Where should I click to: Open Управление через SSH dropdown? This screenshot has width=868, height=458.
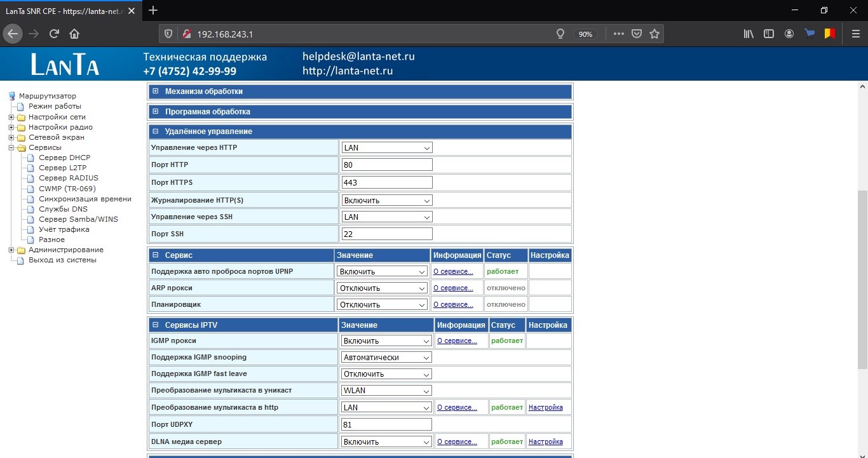point(387,217)
